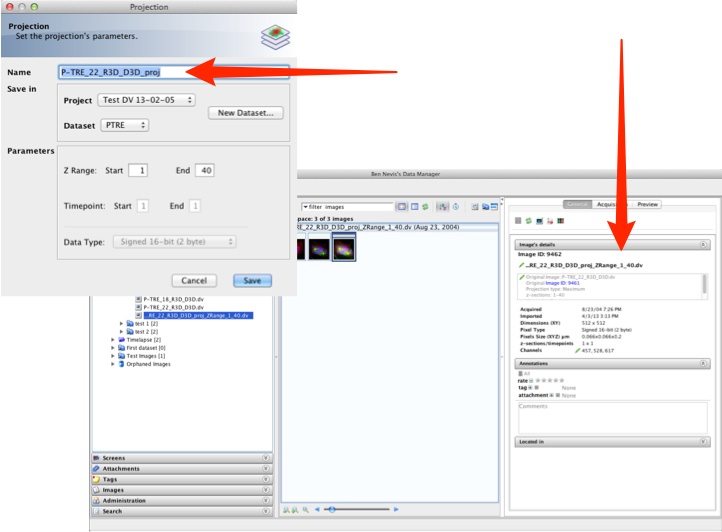Click the Save button in Projection dialog
The height and width of the screenshot is (532, 722).
coord(252,280)
